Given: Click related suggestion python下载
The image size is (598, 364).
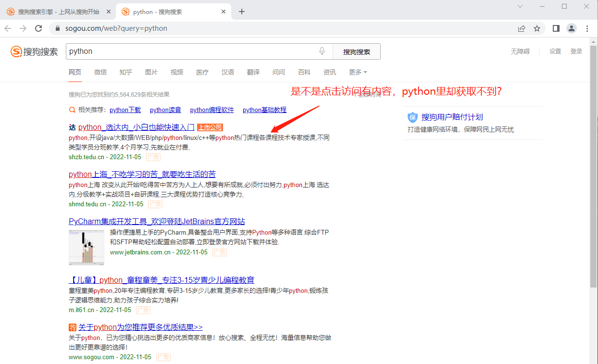Looking at the screenshot, I should [125, 110].
